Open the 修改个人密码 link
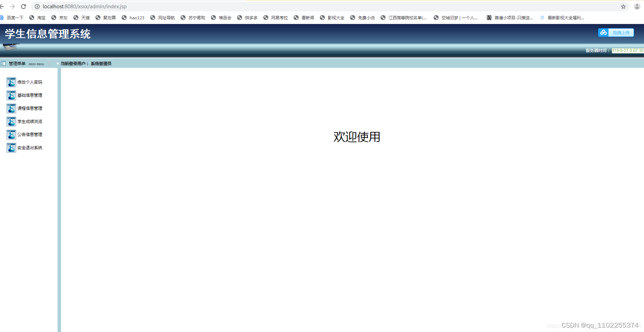This screenshot has width=644, height=332. pyautogui.click(x=30, y=82)
